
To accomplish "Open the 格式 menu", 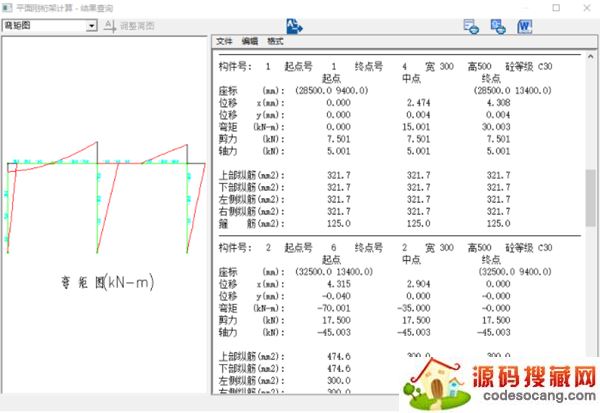I will [x=275, y=41].
